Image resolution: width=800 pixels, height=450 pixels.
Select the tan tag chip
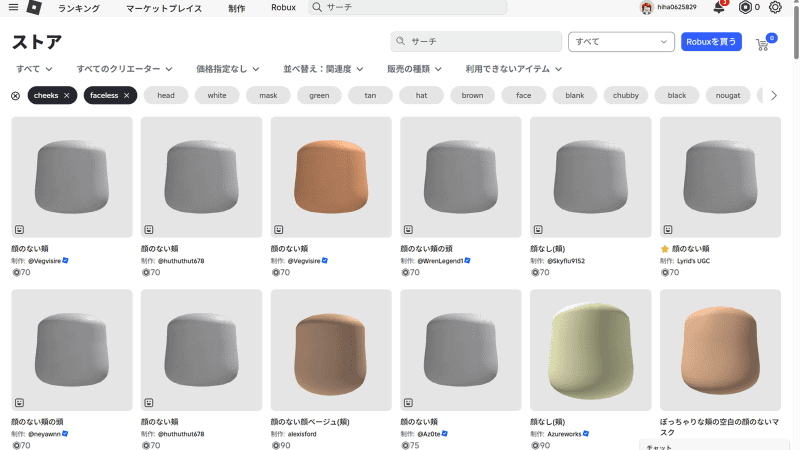370,95
